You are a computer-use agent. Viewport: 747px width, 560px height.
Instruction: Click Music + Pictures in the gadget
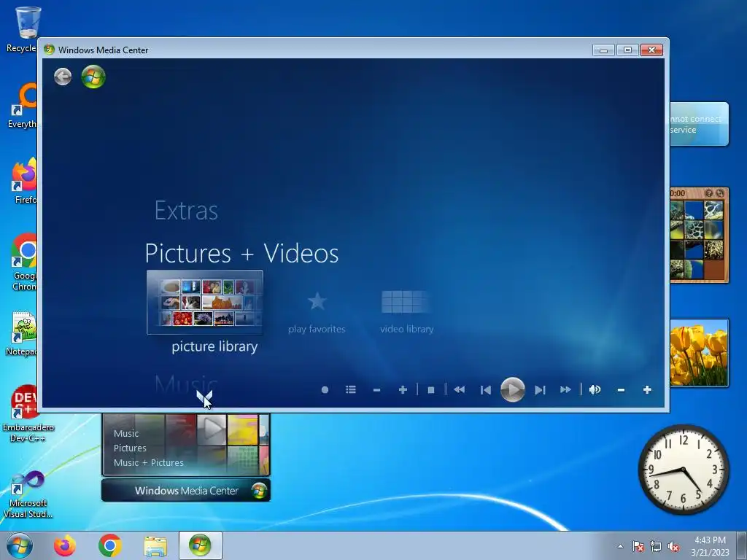coord(149,462)
